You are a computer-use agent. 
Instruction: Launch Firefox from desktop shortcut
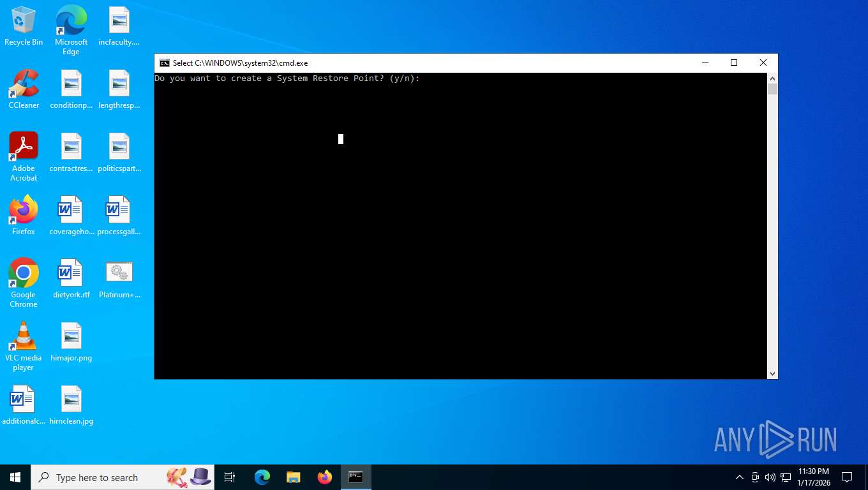[x=24, y=216]
